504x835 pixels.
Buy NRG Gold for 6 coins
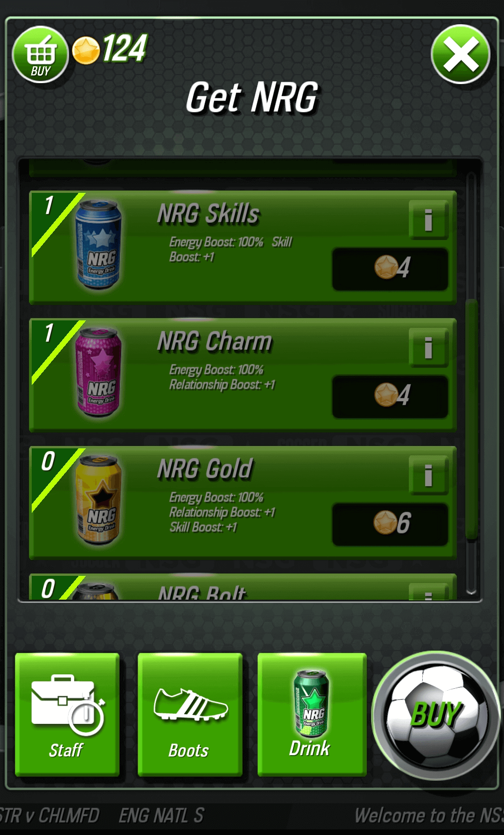(x=390, y=524)
